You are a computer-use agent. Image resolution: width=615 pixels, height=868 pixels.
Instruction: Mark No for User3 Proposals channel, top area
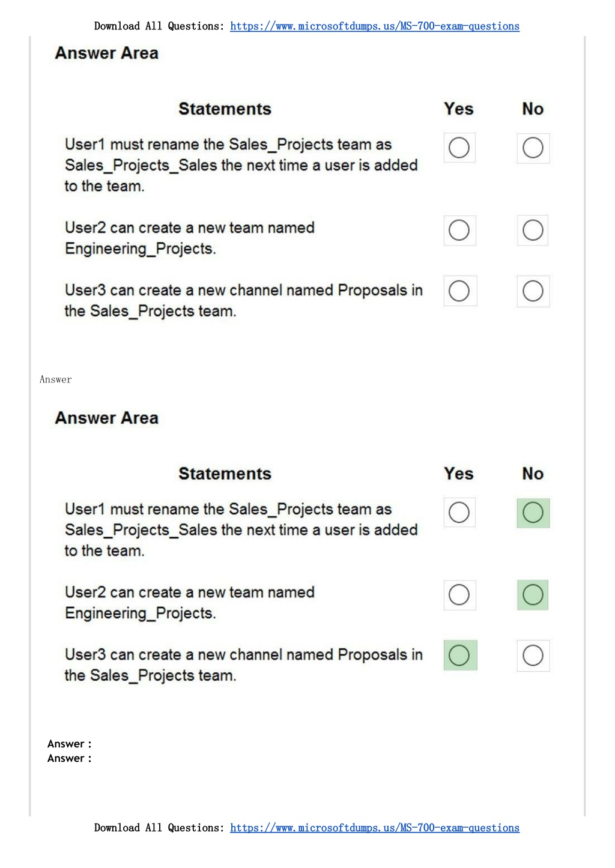(533, 291)
